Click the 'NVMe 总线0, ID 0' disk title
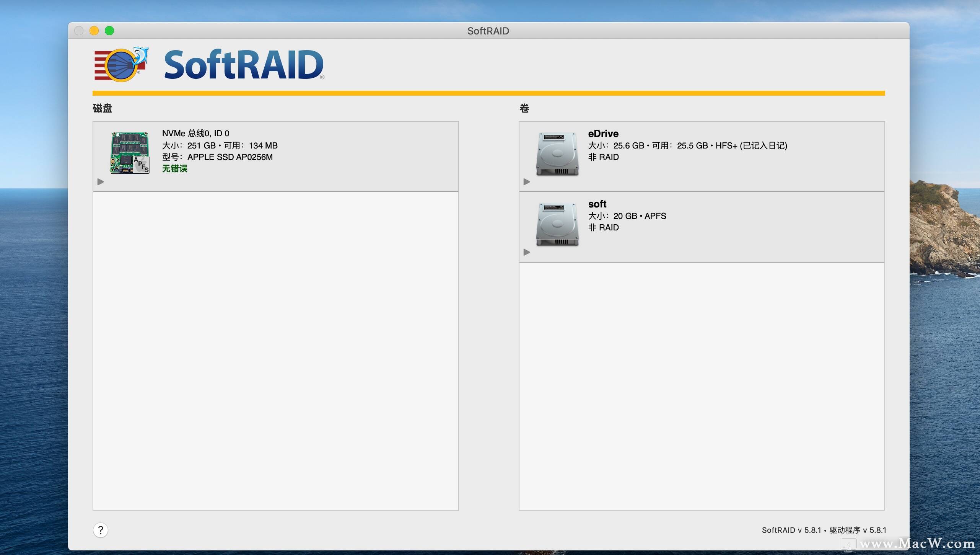Screen dimensions: 980x555 (x=195, y=133)
